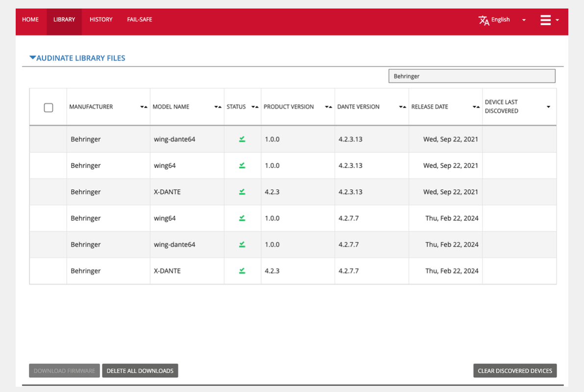The image size is (584, 392).
Task: Open the hamburger menu icon
Action: tap(545, 20)
